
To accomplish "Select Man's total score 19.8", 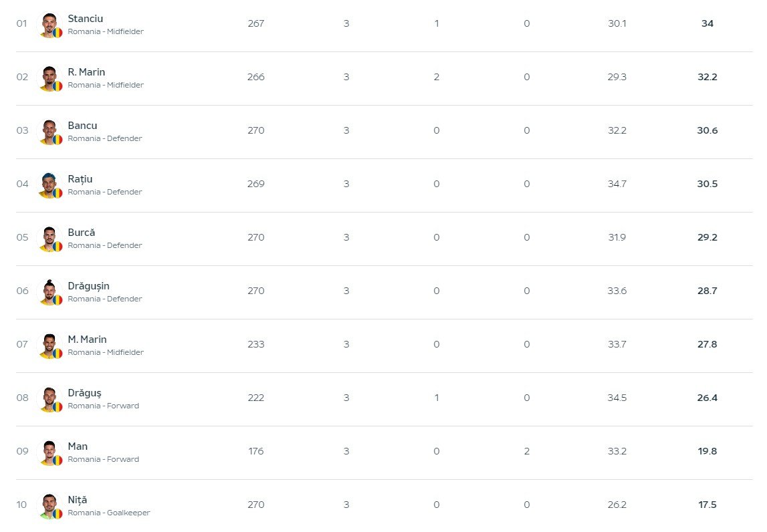I will click(x=707, y=451).
